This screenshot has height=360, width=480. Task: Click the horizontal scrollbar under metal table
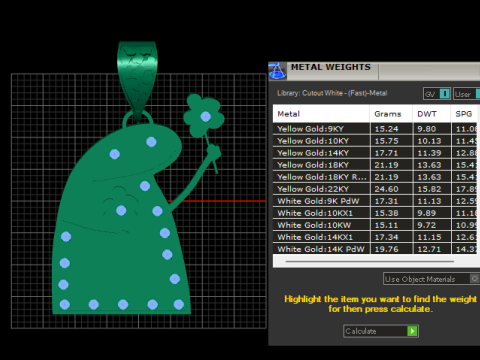[369, 262]
